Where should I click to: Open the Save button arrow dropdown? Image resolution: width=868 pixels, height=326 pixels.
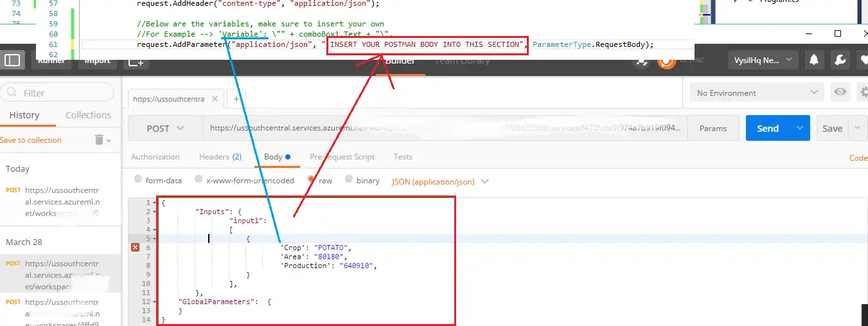(x=858, y=128)
